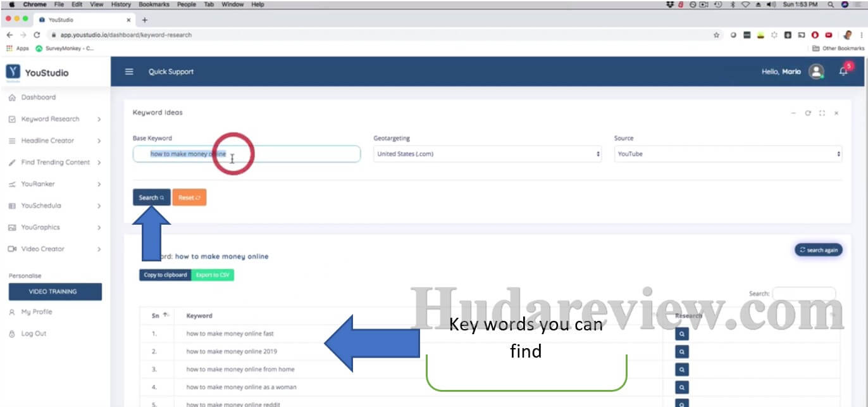Click the hamburger menu icon beside Quick Support

(x=128, y=72)
